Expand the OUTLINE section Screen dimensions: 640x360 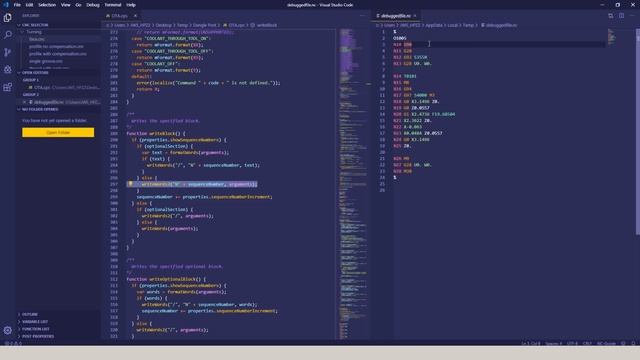(x=29, y=314)
